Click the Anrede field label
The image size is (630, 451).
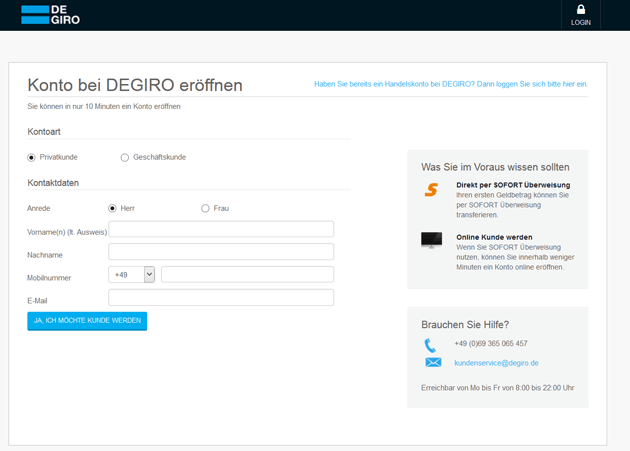(39, 208)
